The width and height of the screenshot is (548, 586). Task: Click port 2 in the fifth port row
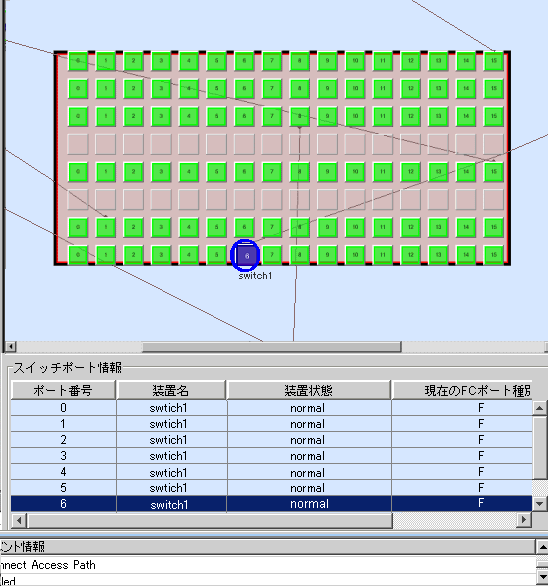133,172
